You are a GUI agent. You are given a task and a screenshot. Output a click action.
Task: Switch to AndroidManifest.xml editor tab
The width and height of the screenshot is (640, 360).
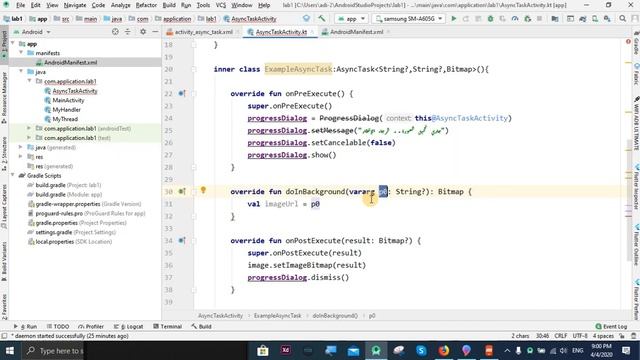click(x=356, y=31)
